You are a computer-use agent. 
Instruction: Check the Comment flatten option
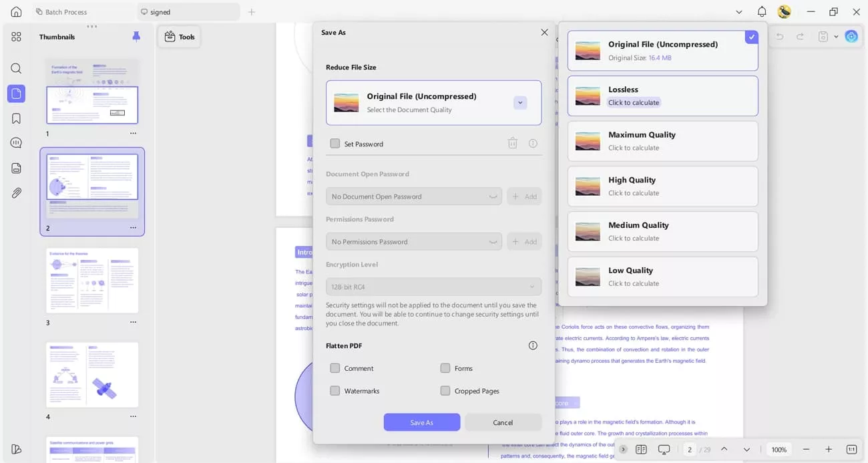pyautogui.click(x=335, y=368)
